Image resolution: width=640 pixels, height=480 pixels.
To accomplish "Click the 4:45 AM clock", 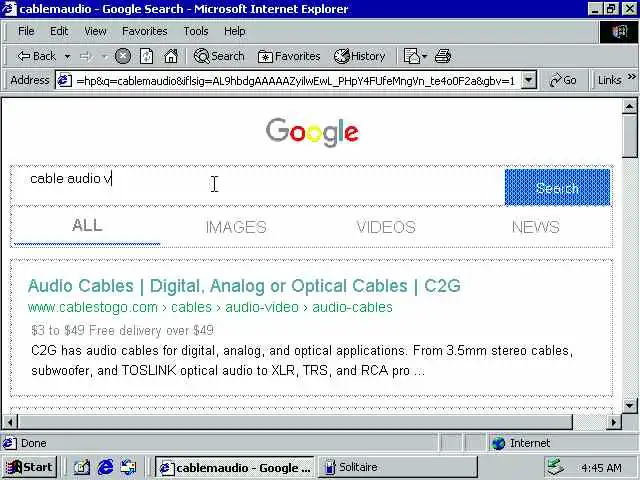I will click(x=601, y=468).
